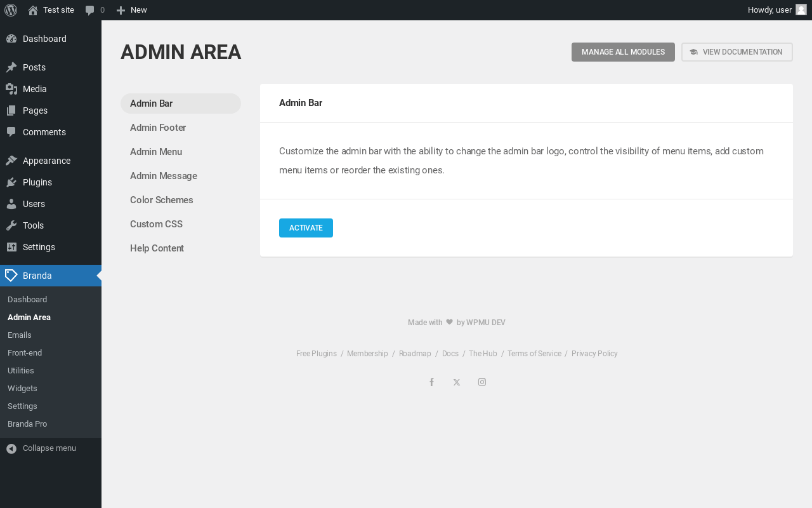Click the Pages icon in sidebar
Screen dimensions: 812x508
[x=11, y=110]
